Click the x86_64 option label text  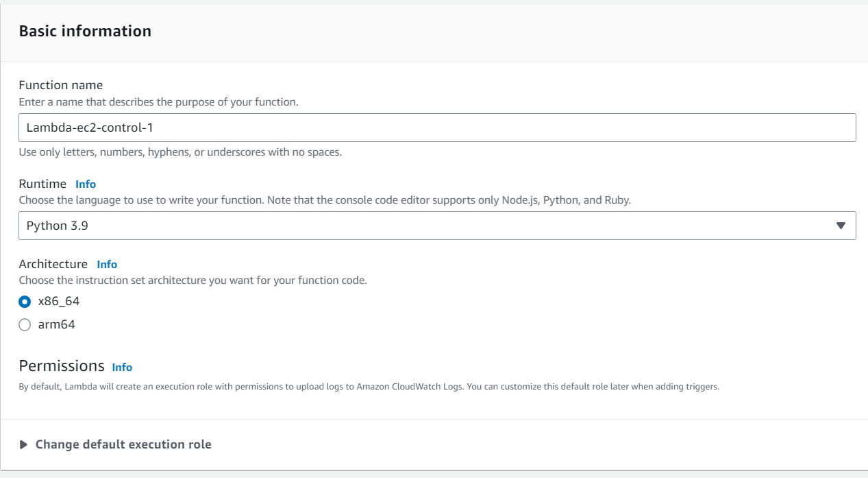pos(59,302)
